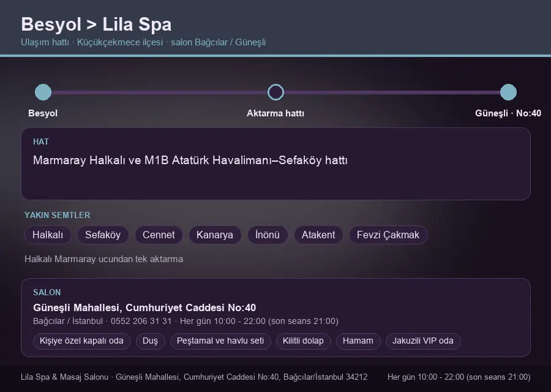Image resolution: width=551 pixels, height=392 pixels.
Task: Click the Güneşli Mahallesi, Cumhuriyet Caddesi No:40 address
Action: tap(144, 307)
